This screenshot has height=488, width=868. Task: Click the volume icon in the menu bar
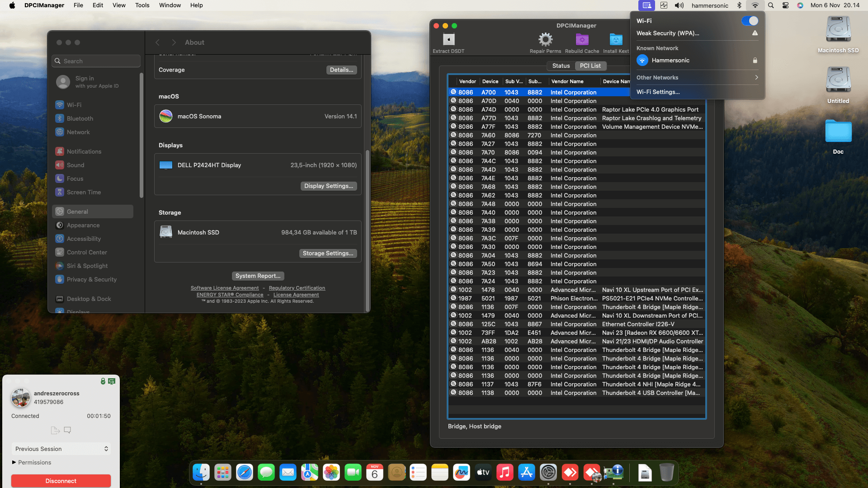[679, 5]
